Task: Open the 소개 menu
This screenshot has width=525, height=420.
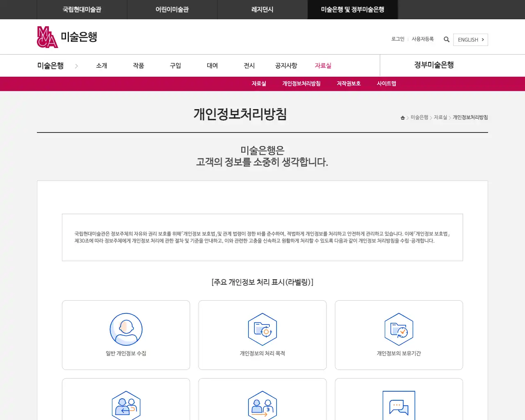Action: pyautogui.click(x=102, y=66)
